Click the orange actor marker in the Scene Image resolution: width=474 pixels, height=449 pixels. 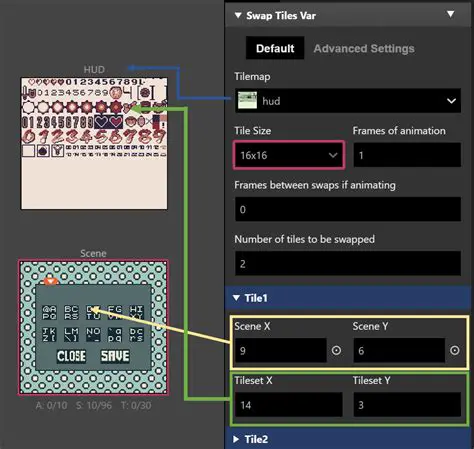51,281
